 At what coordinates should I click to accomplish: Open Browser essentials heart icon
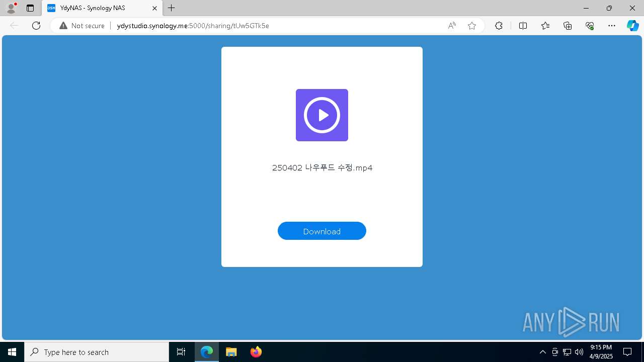point(590,26)
